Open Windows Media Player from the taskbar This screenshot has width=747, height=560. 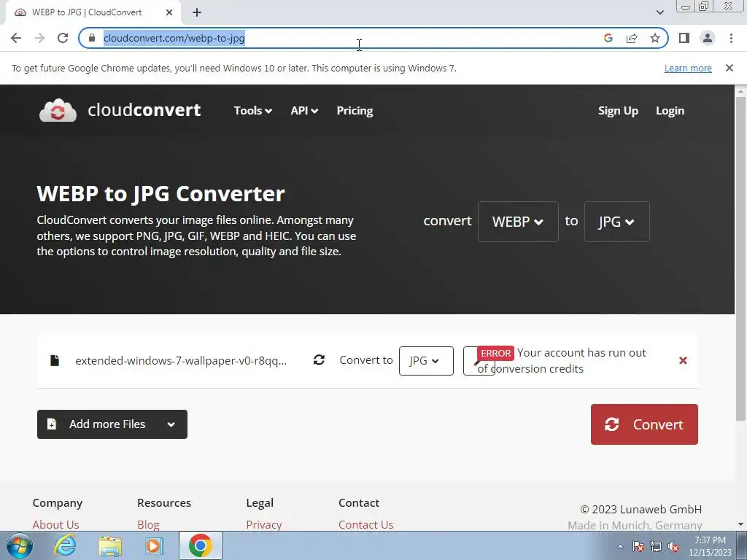pos(155,545)
